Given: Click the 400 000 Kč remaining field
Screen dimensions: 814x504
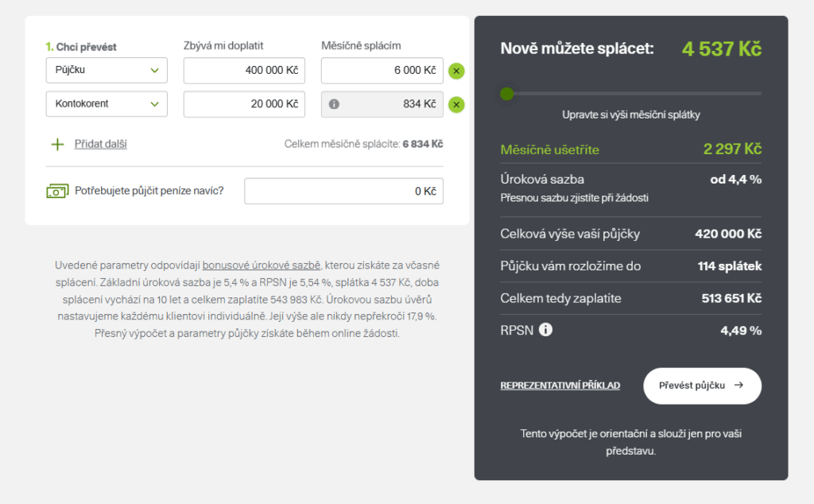Looking at the screenshot, I should click(244, 70).
